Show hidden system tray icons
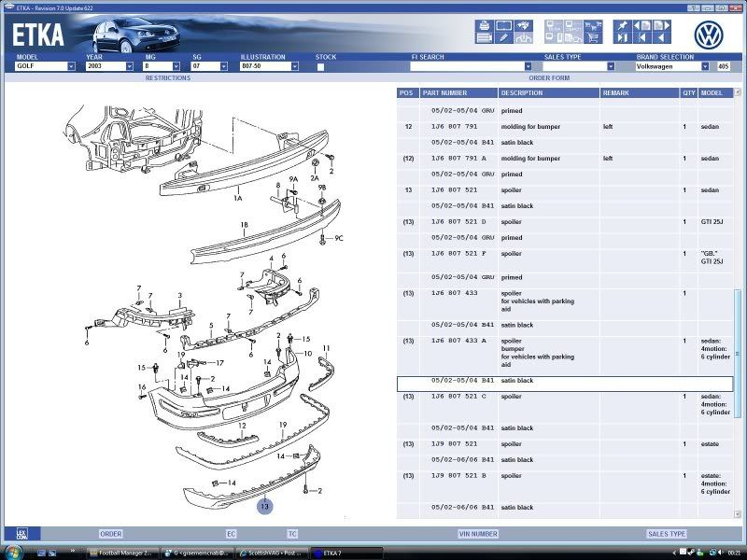Screen dimensions: 747x560 [x=673, y=553]
